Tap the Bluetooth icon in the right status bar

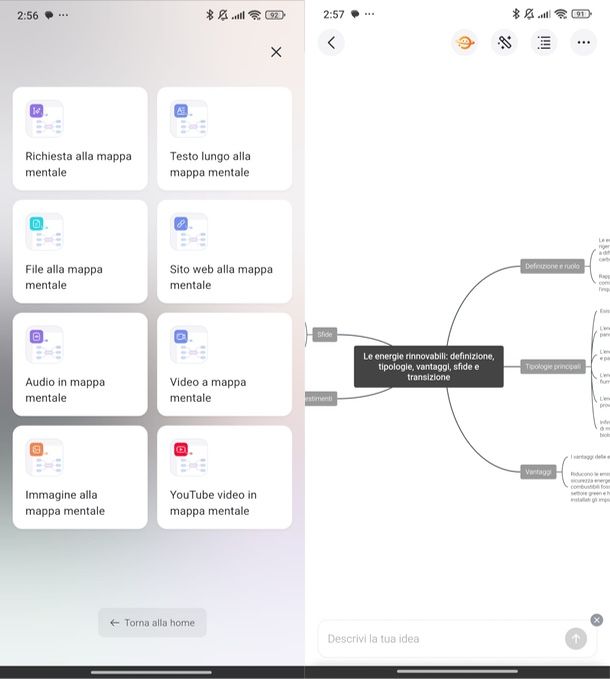[x=516, y=14]
